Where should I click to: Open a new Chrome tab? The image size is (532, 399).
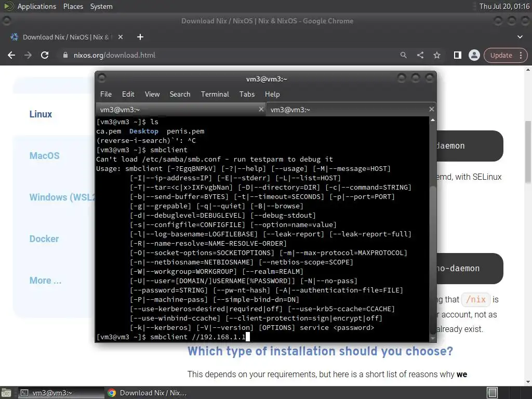[x=140, y=37]
